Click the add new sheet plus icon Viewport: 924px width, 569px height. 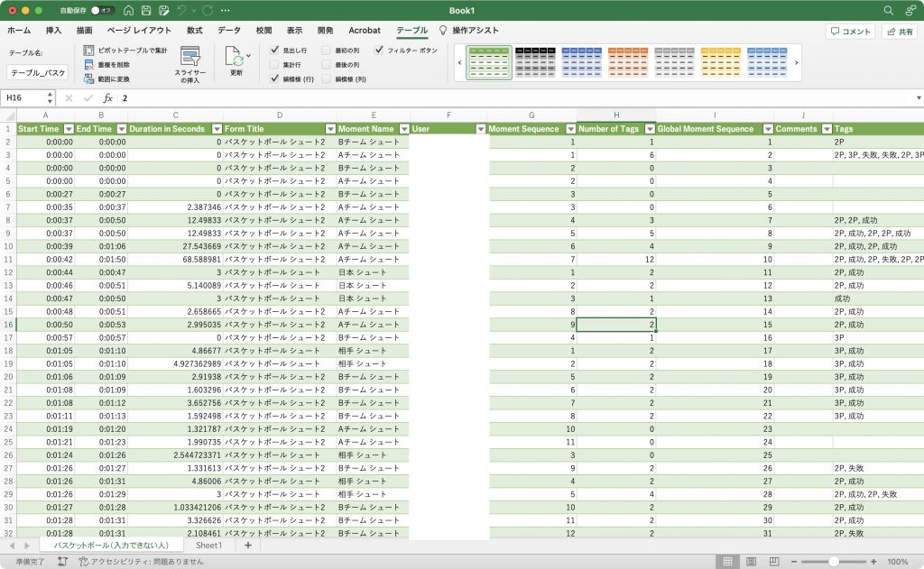click(248, 546)
